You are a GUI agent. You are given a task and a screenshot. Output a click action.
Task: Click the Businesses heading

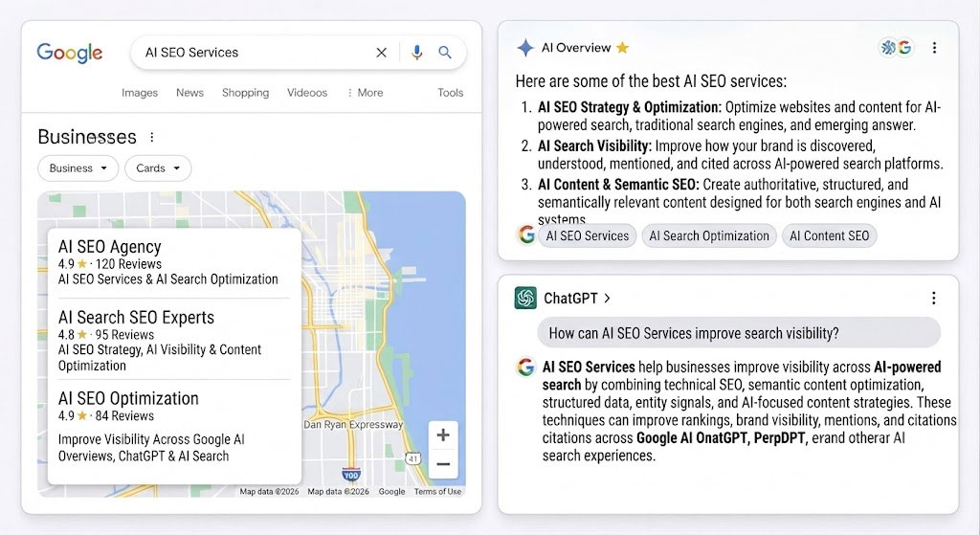tap(87, 137)
